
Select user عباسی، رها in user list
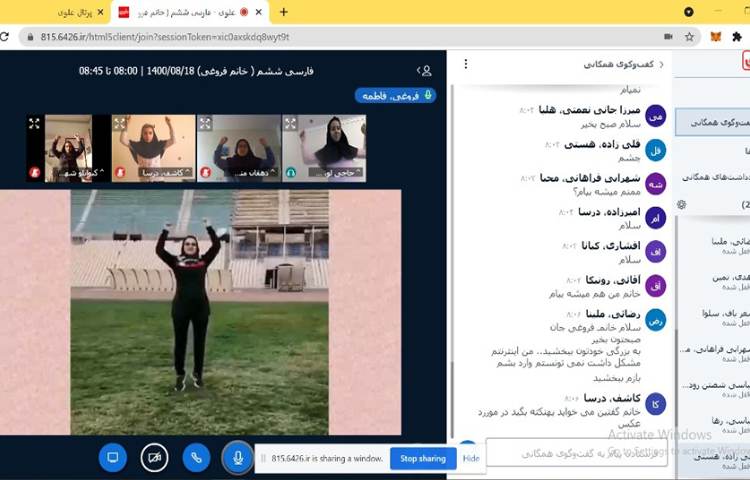(x=714, y=425)
